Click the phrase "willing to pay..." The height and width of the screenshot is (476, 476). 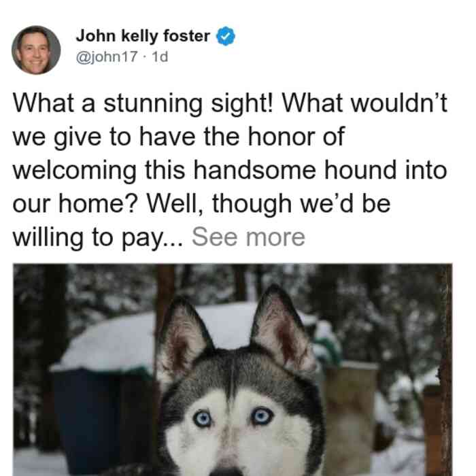tap(98, 238)
